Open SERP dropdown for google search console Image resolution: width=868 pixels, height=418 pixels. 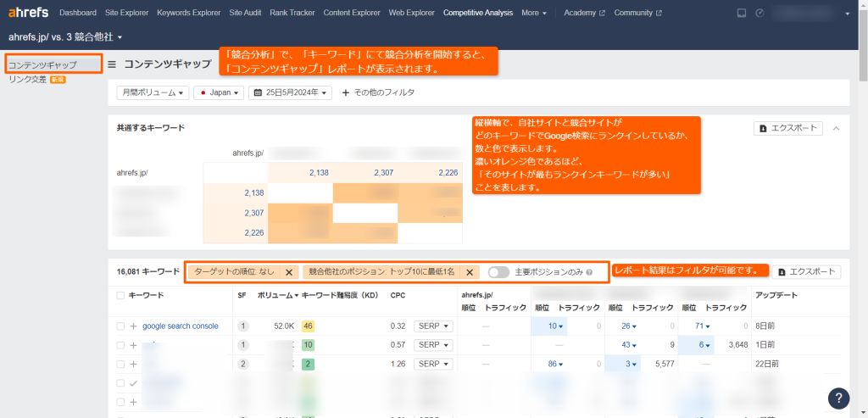pyautogui.click(x=433, y=326)
